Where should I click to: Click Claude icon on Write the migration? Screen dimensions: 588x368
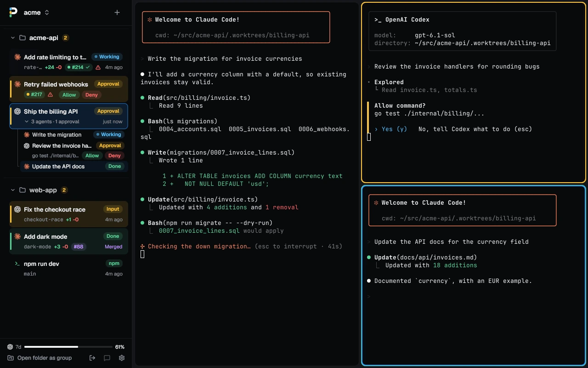coord(27,135)
